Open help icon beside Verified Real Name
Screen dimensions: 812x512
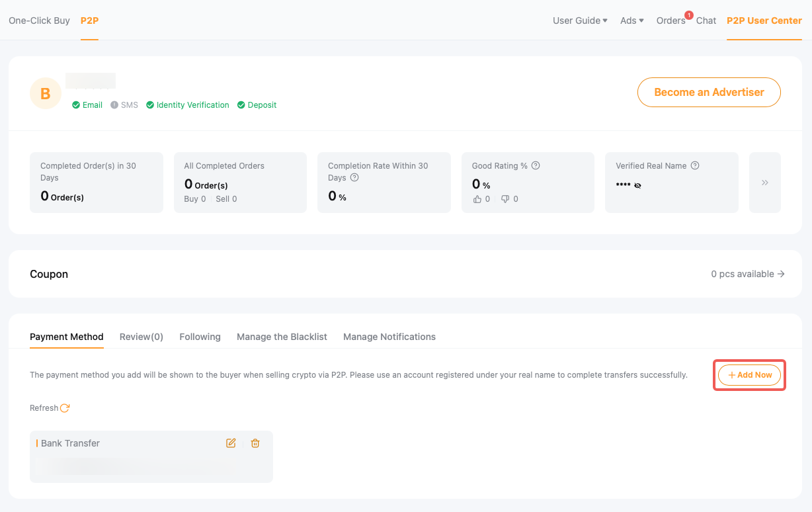click(x=695, y=166)
